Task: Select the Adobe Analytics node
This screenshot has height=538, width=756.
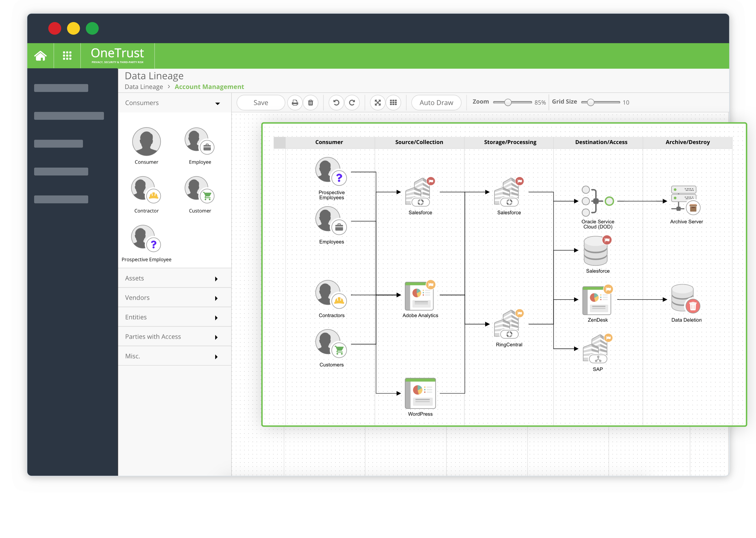Action: click(x=420, y=296)
